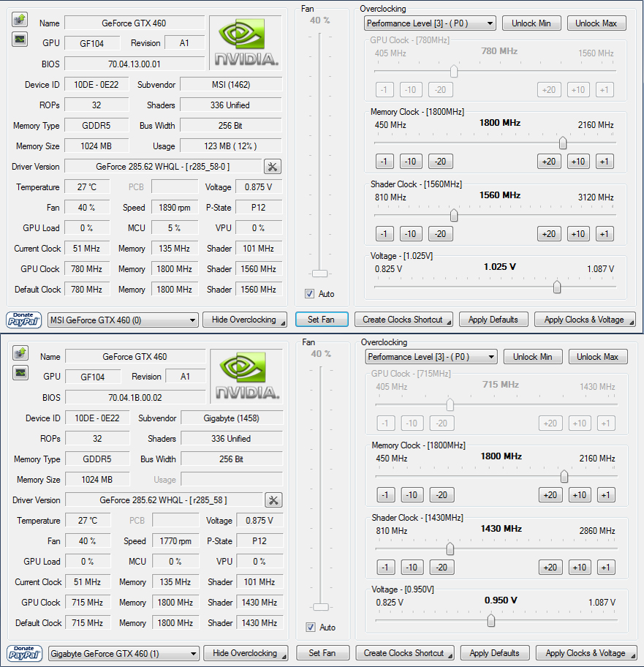Click Usage field 123 MB (12%)
The width and height of the screenshot is (644, 667).
[x=231, y=146]
